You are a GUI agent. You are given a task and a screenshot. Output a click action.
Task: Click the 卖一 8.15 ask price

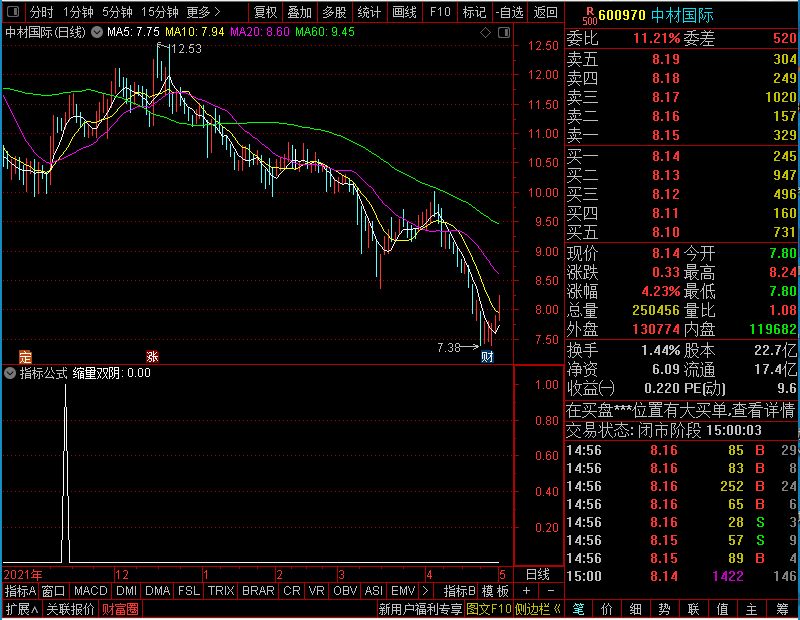click(666, 135)
